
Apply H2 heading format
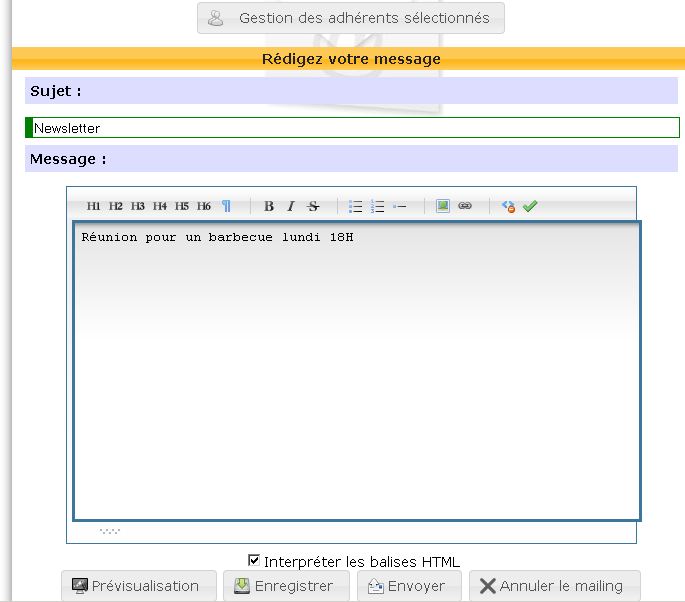pyautogui.click(x=115, y=206)
